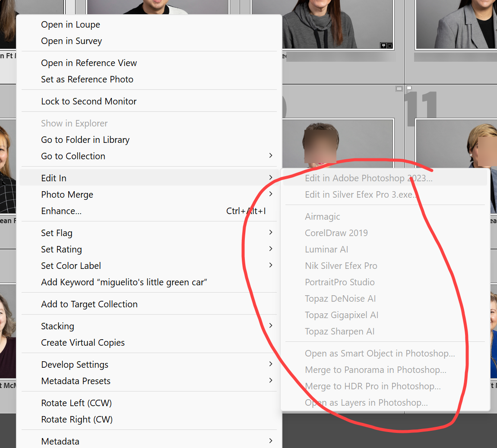Open the Stacking submenu
497x448 pixels.
point(57,326)
